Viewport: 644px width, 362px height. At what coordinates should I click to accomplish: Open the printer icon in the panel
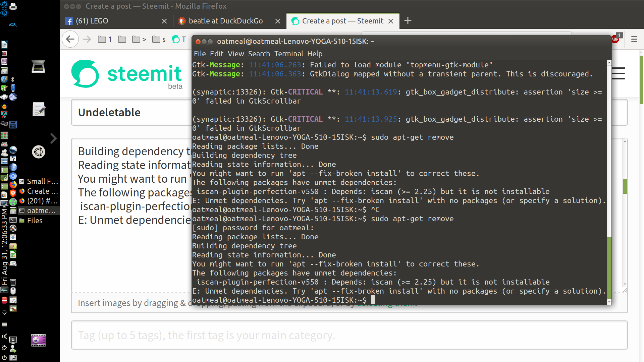pyautogui.click(x=13, y=6)
